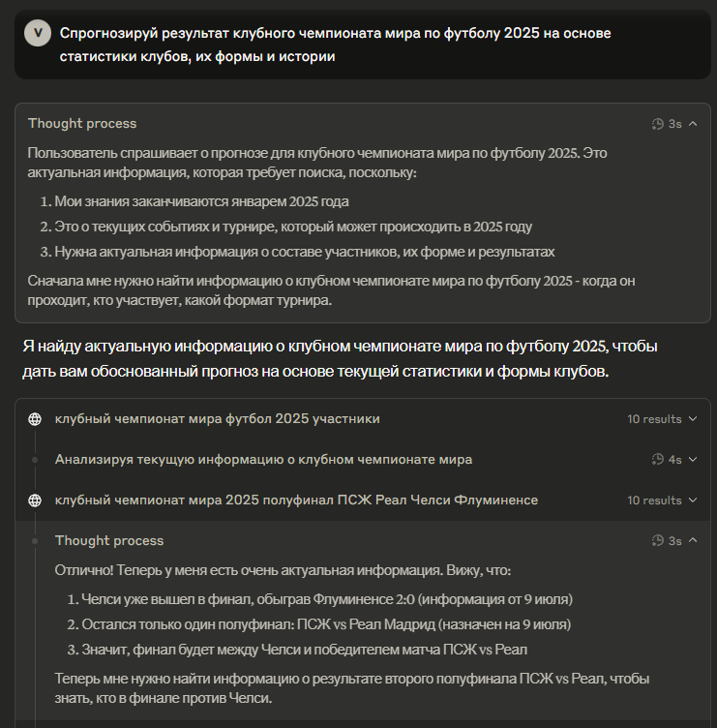The height and width of the screenshot is (728, 717).
Task: Click the top "Thought process" title
Action: (82, 124)
